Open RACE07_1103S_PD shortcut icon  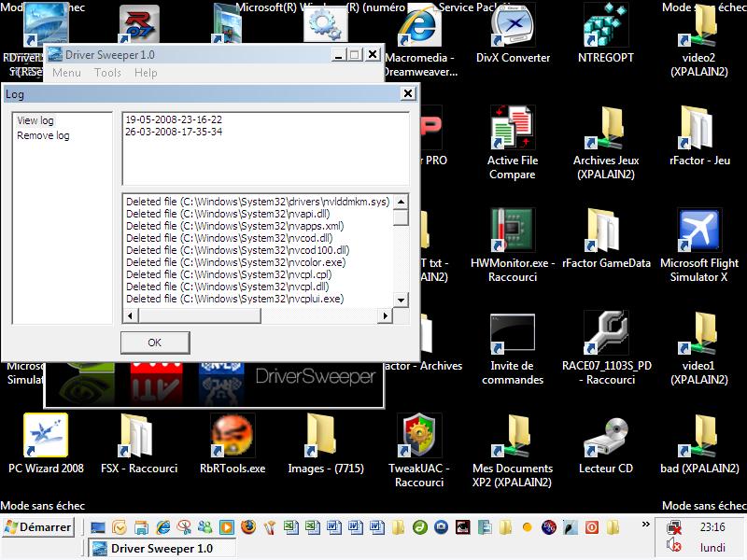[606, 348]
